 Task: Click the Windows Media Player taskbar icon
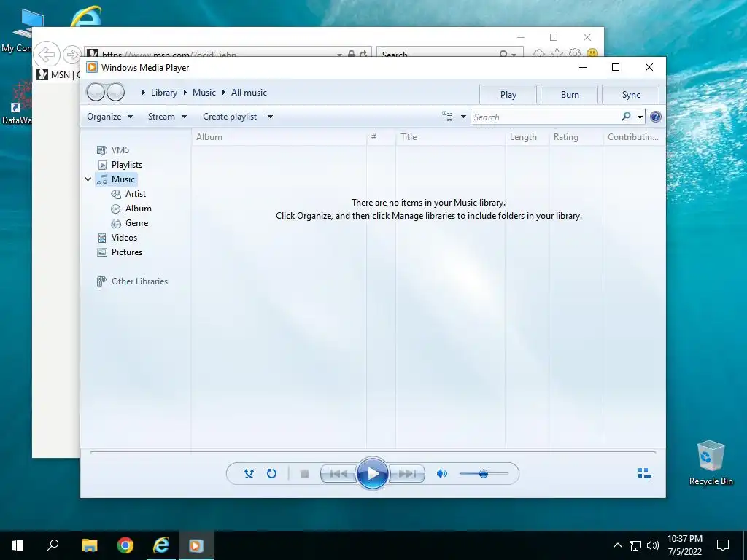pos(196,545)
